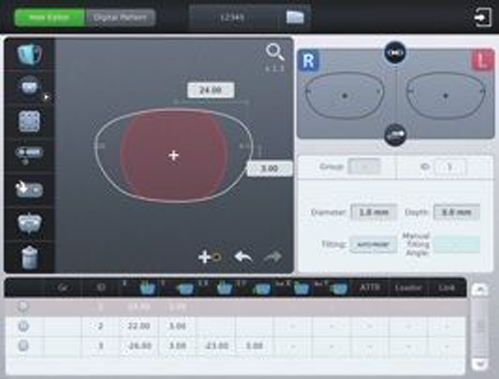
Task: Select the right lens R button
Action: click(309, 61)
